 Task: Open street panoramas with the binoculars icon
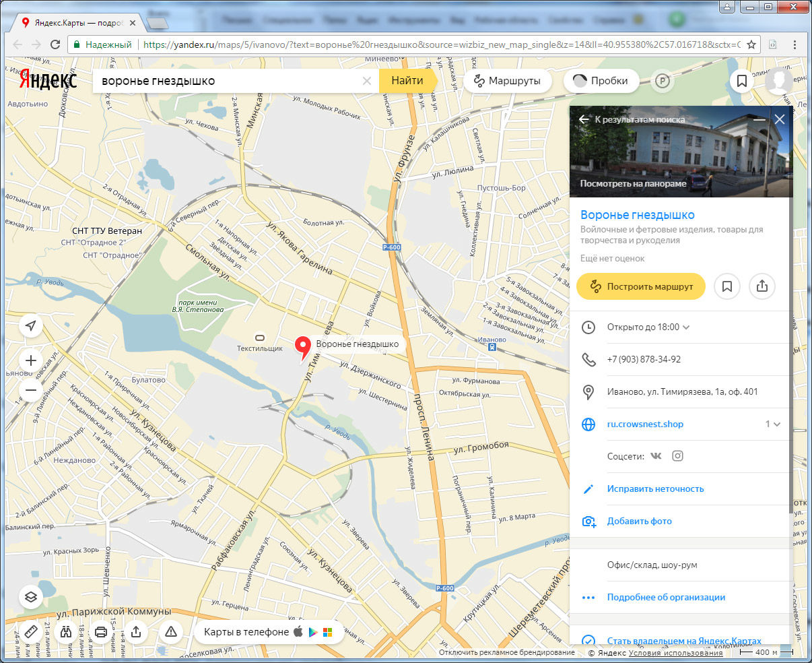point(66,632)
